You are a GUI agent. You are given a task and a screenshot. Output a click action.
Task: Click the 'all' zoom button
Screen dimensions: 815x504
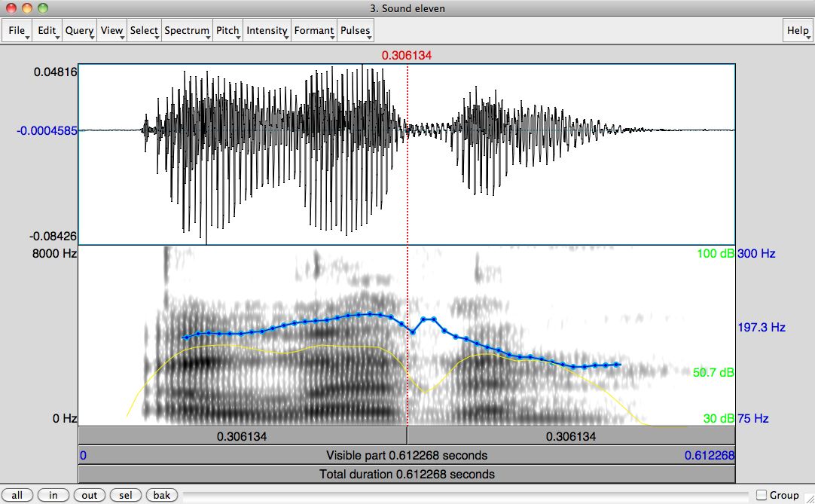coord(17,495)
